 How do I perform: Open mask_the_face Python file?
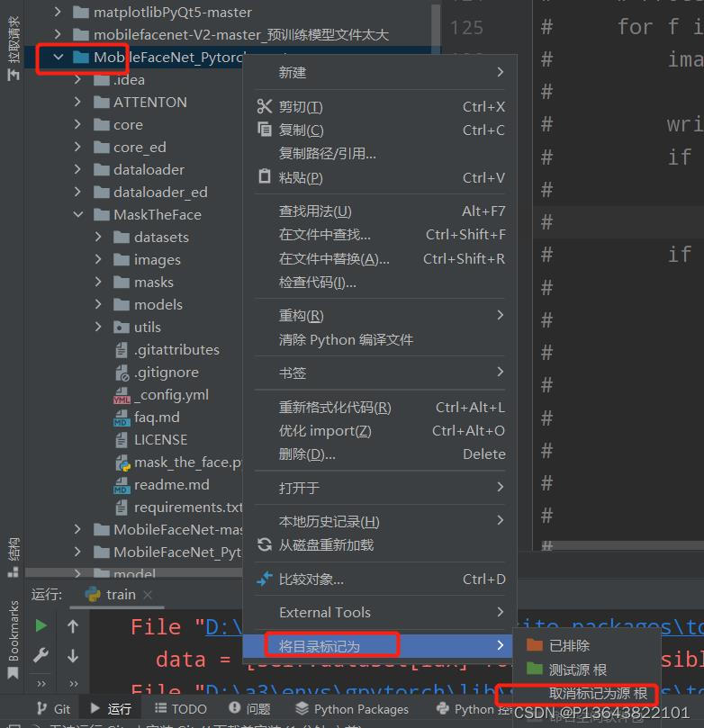(178, 463)
